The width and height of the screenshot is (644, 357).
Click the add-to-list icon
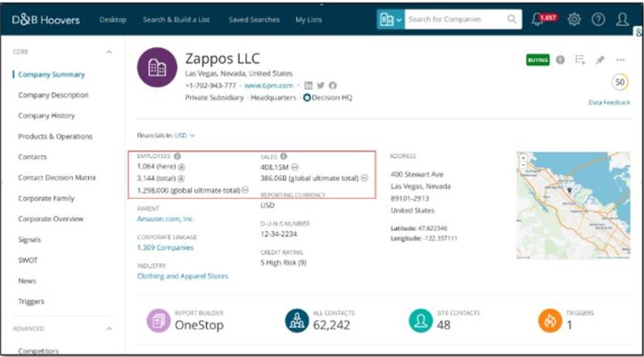coord(580,60)
